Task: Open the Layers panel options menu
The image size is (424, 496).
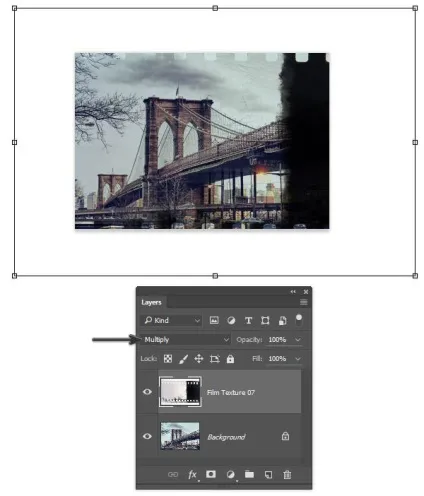Action: click(303, 302)
